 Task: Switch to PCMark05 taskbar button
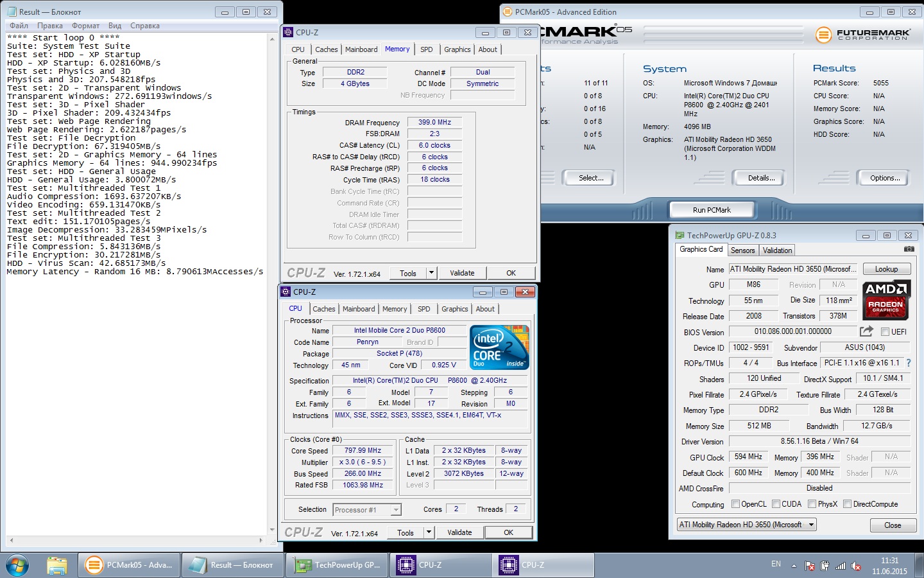pos(128,565)
